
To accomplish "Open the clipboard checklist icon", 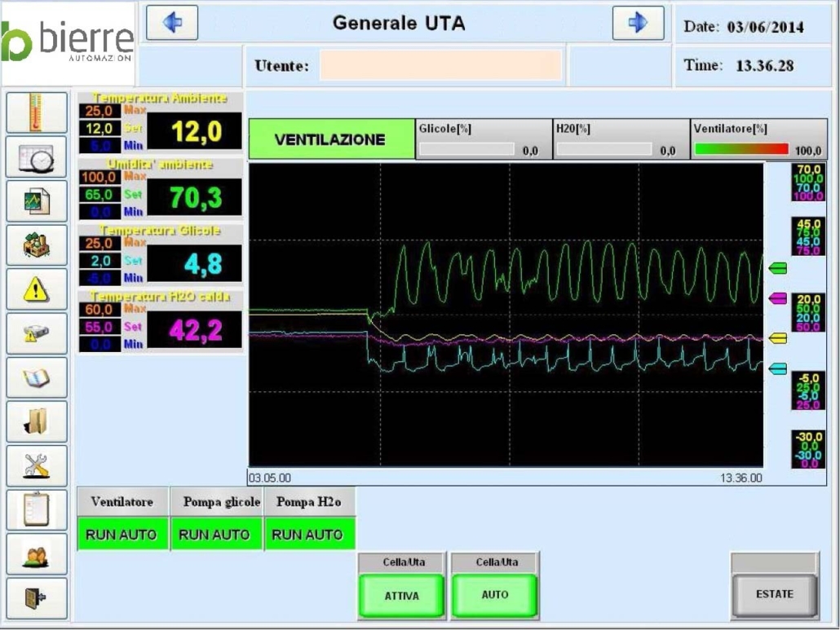I will point(36,509).
